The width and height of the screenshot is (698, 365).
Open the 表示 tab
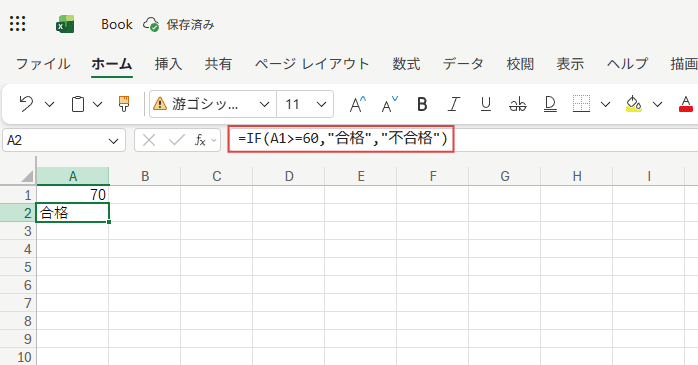(x=570, y=64)
